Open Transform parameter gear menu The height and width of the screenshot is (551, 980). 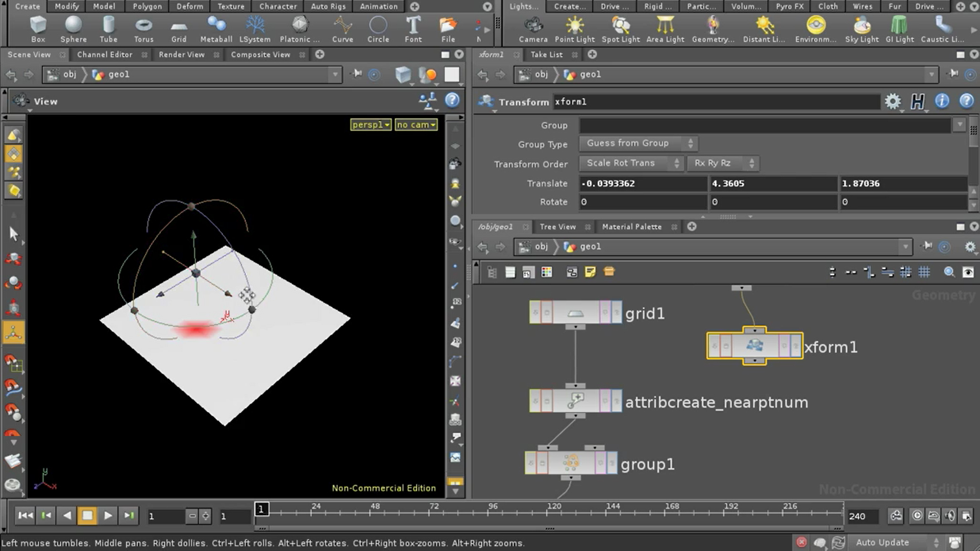click(892, 102)
